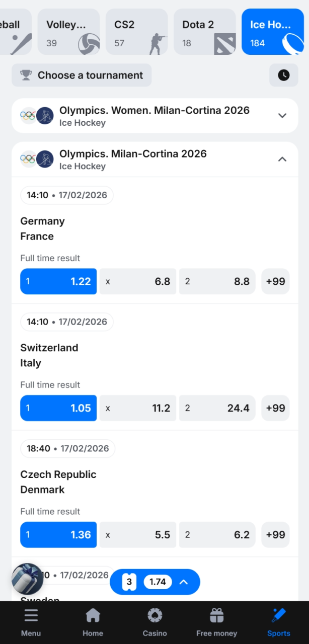This screenshot has width=309, height=644.
Task: Open the Home tab
Action: [x=93, y=615]
